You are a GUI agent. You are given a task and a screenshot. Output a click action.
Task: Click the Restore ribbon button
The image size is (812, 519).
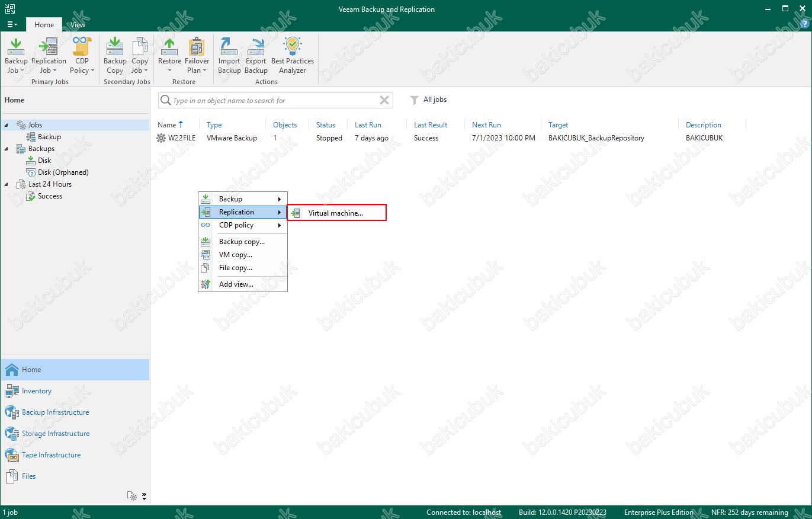[x=169, y=56]
